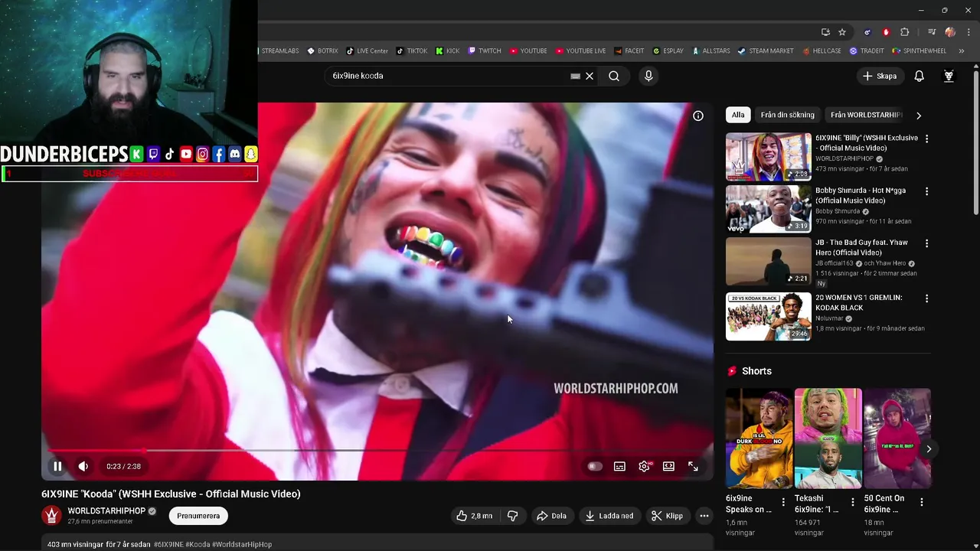Open WORLDSTARHIPHOP channel avatar
Viewport: 980px width, 551px height.
click(x=51, y=515)
